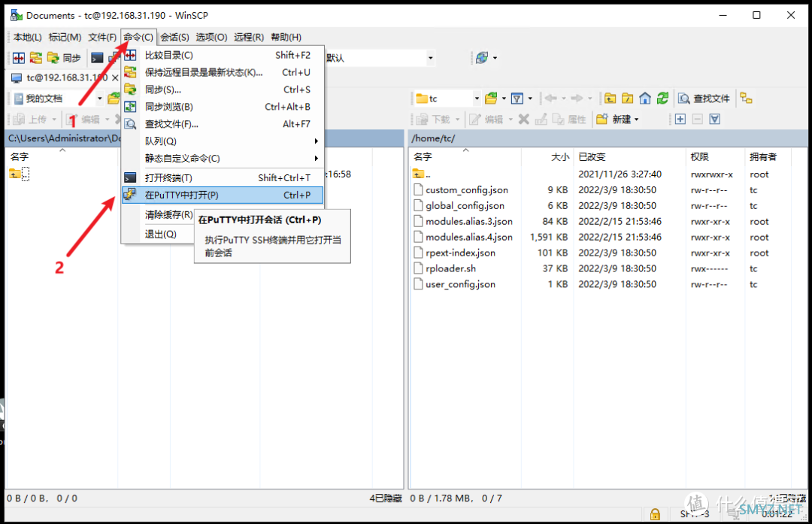Click the 新建 button
This screenshot has height=524, width=812.
(618, 120)
